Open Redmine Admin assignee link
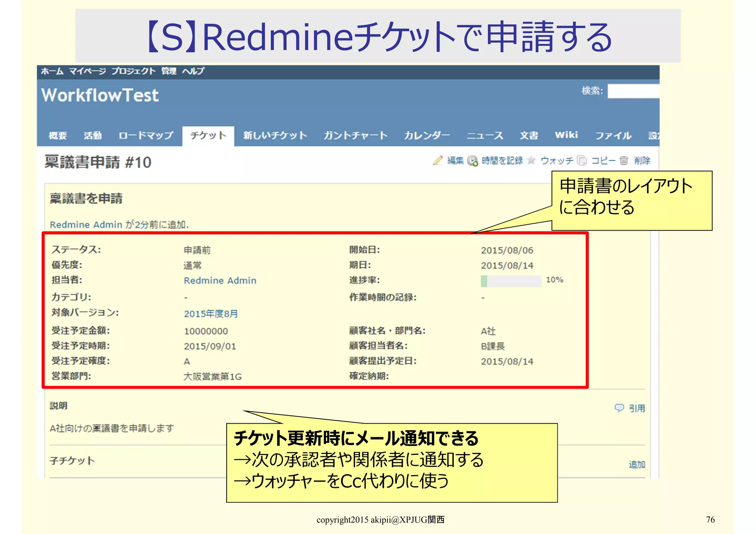This screenshot has width=756, height=534. (220, 280)
